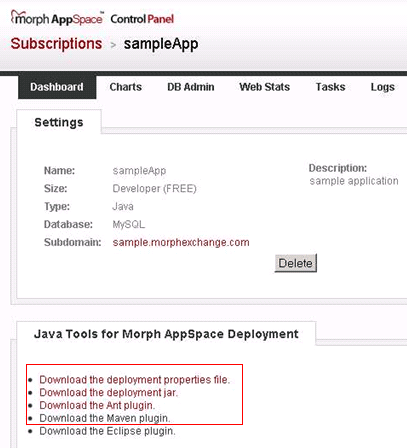Download the Maven plugin

tap(105, 418)
